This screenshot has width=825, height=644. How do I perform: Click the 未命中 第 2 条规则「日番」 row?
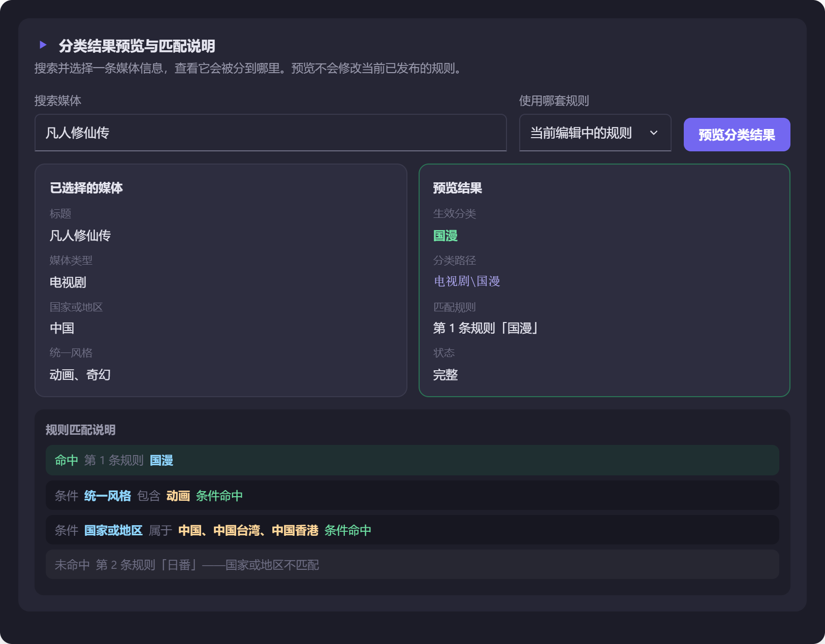pos(412,564)
